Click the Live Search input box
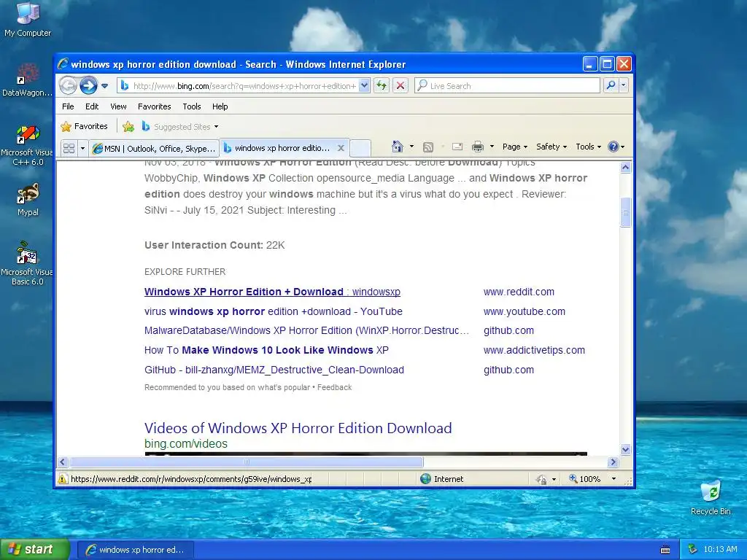The image size is (747, 560). tap(508, 86)
